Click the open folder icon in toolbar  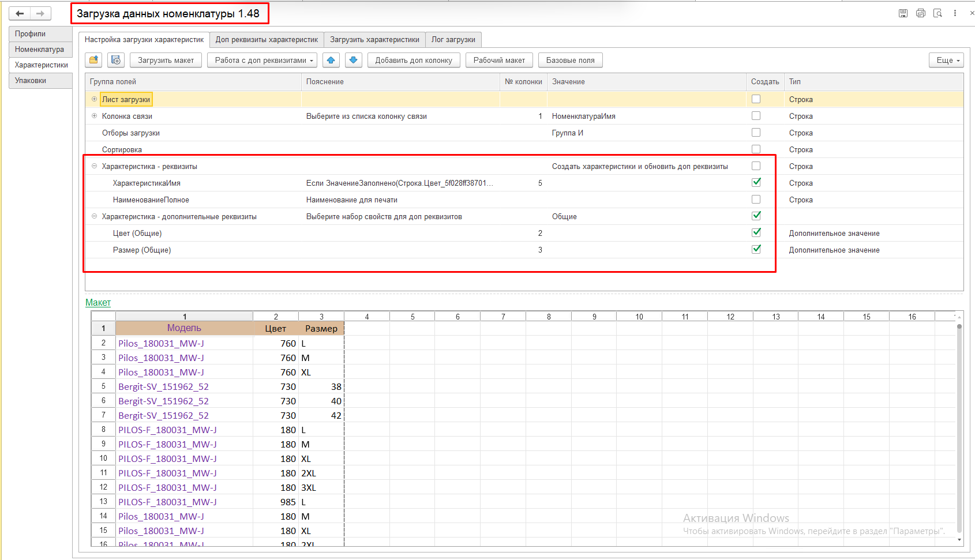point(93,60)
